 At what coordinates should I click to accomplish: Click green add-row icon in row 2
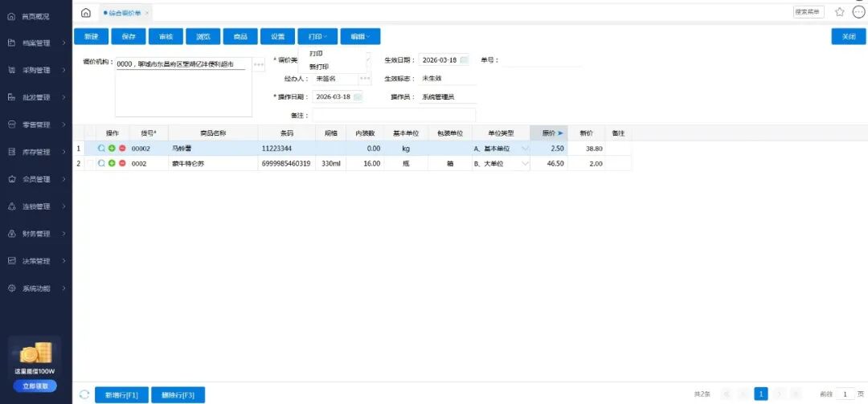coord(112,164)
